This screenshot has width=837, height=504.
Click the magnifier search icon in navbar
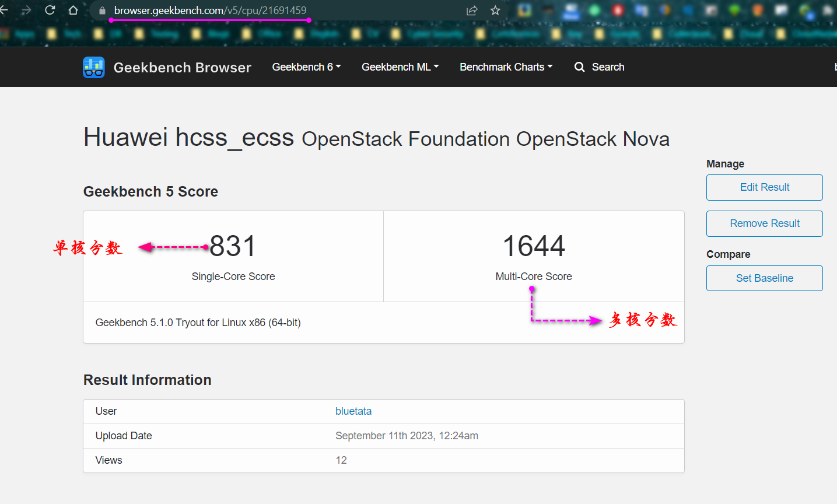579,67
